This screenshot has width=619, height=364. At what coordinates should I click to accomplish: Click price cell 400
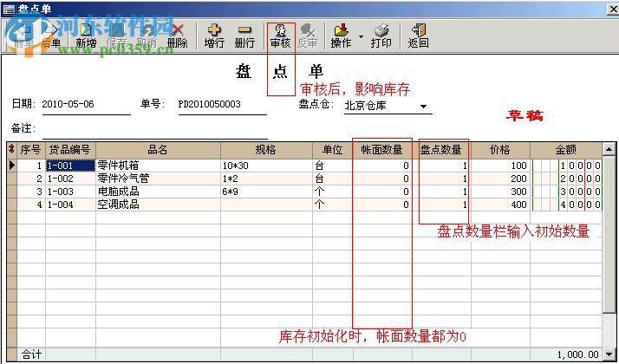pyautogui.click(x=499, y=205)
